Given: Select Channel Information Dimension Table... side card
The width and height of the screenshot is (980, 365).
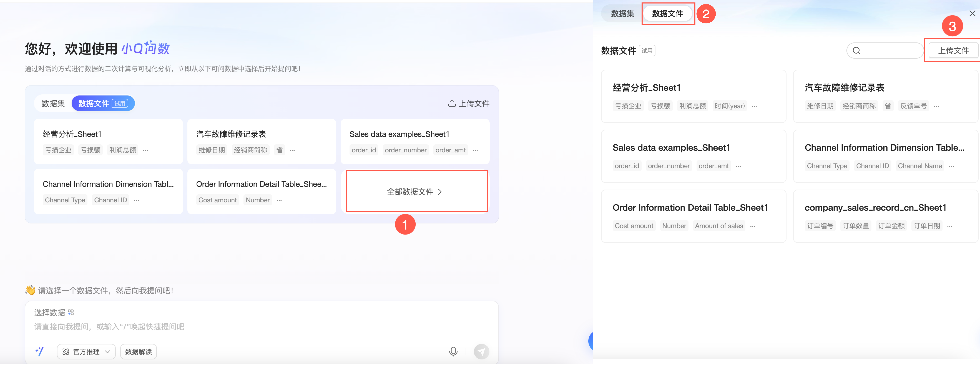Looking at the screenshot, I should tap(886, 156).
